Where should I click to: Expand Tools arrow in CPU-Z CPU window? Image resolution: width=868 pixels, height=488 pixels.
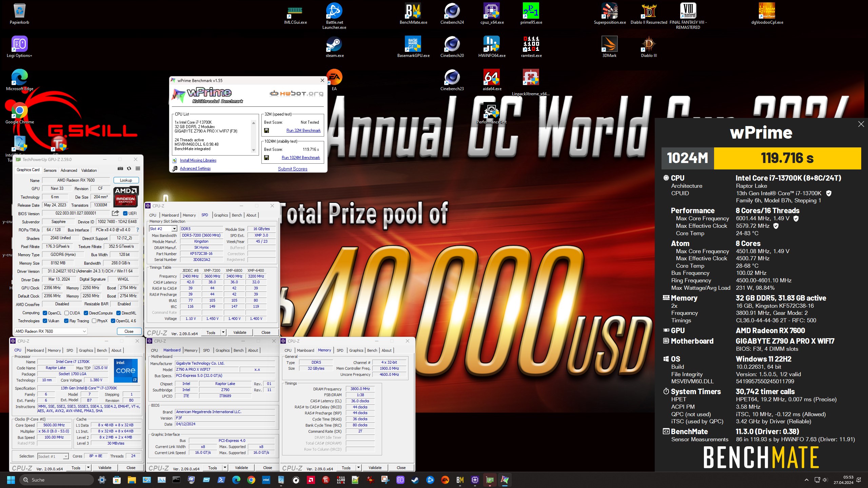[88, 468]
